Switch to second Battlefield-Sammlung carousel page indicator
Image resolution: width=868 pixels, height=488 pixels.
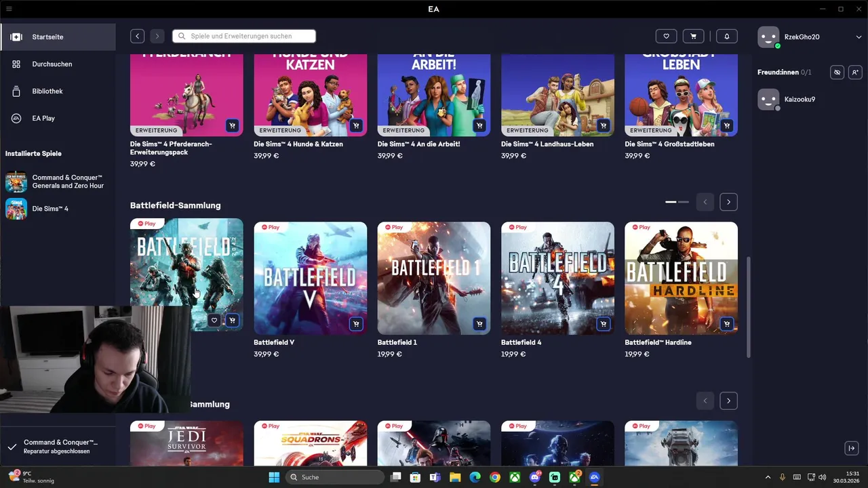point(684,202)
